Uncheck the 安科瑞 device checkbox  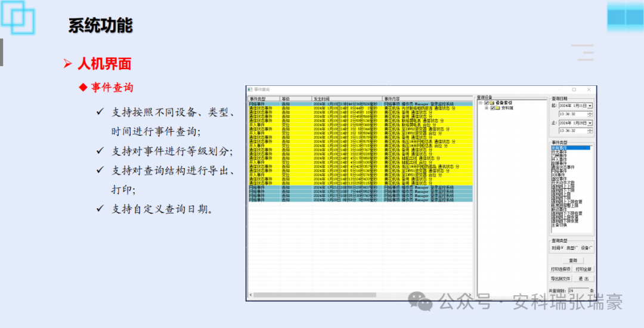pos(492,108)
